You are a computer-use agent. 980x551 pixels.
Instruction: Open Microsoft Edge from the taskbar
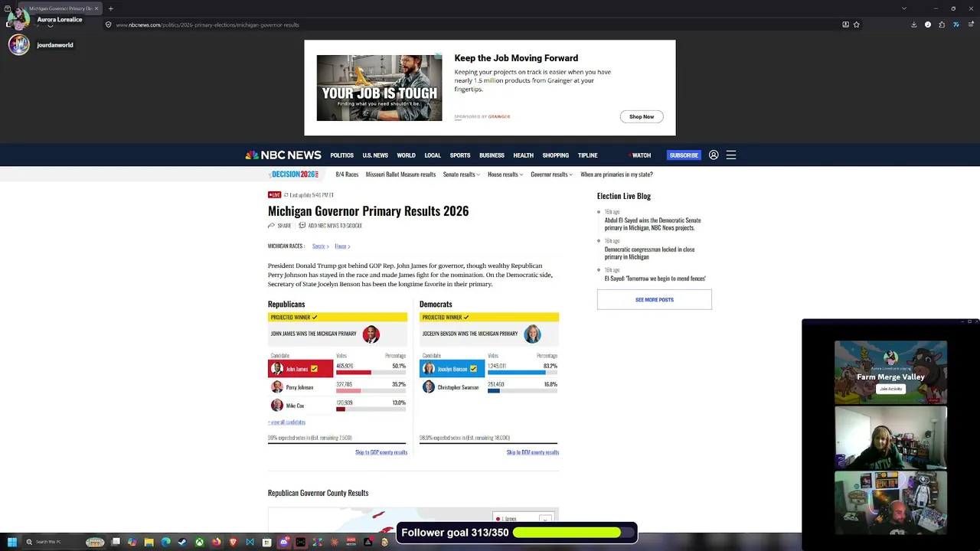(x=165, y=542)
